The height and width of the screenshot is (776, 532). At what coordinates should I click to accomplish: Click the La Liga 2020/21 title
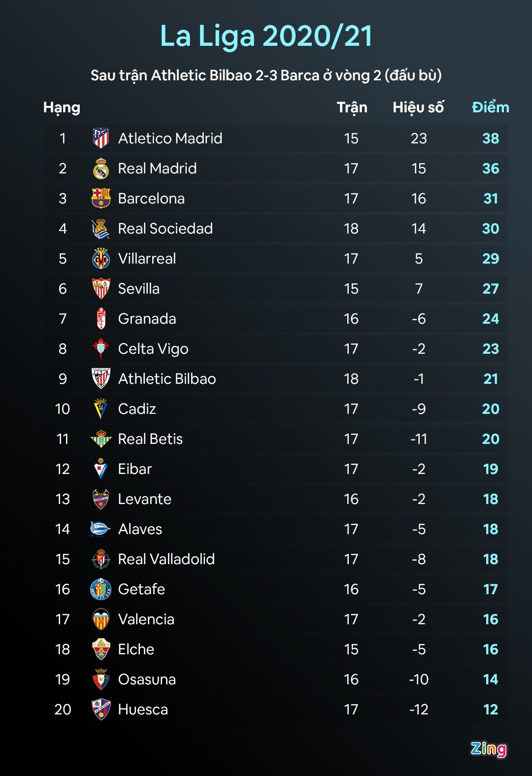[x=266, y=36]
